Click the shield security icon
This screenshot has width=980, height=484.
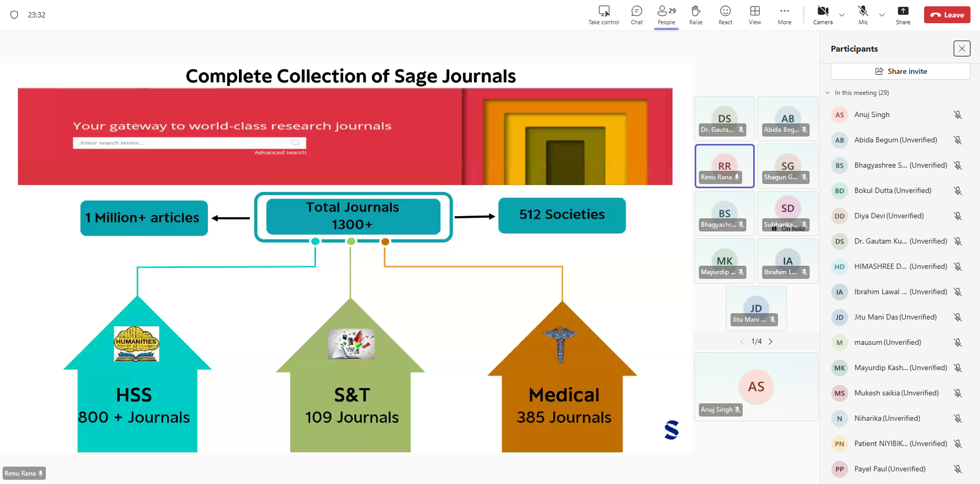14,15
